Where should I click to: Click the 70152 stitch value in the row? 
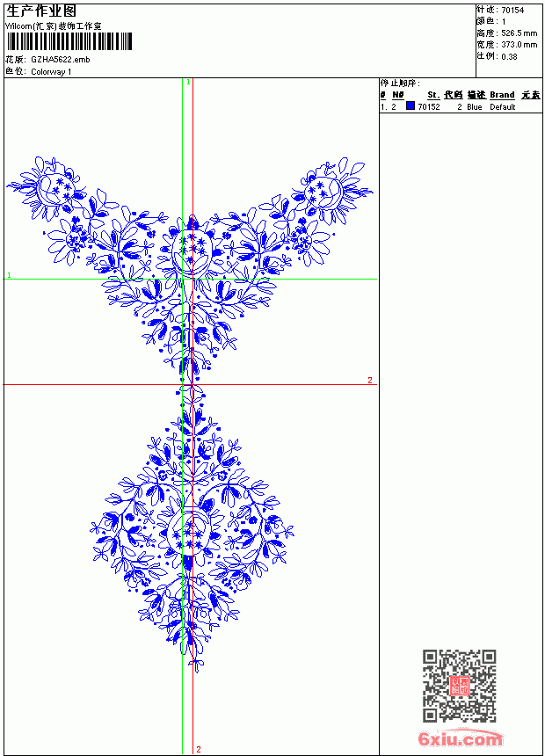pos(429,106)
